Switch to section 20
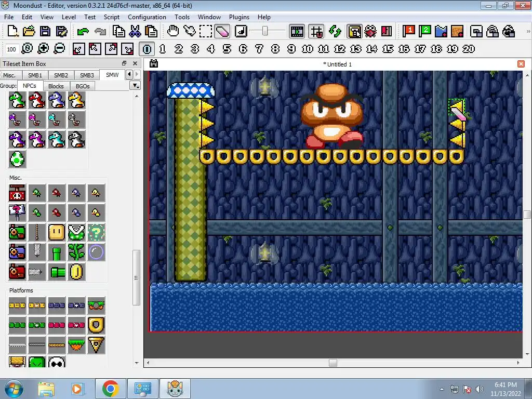This screenshot has width=532, height=399. tap(469, 49)
